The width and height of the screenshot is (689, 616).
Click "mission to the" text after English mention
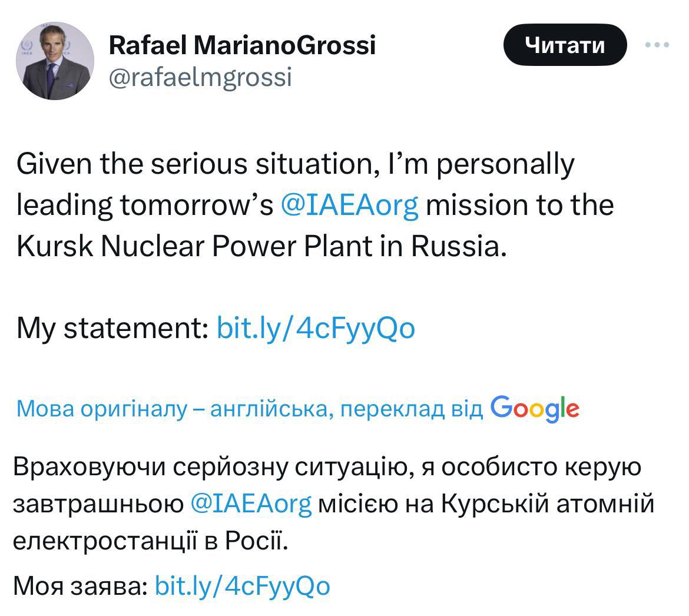pos(519,205)
